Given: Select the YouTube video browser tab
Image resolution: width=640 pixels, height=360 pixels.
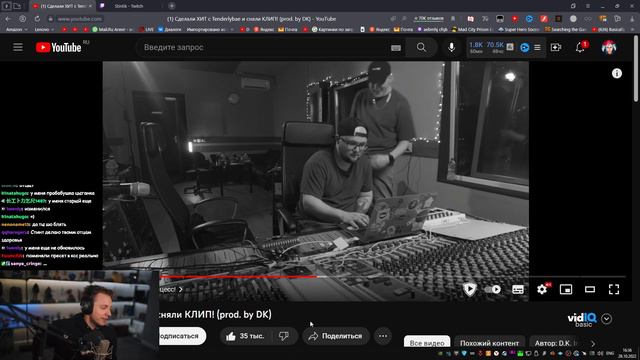Looking at the screenshot, I should (x=62, y=6).
